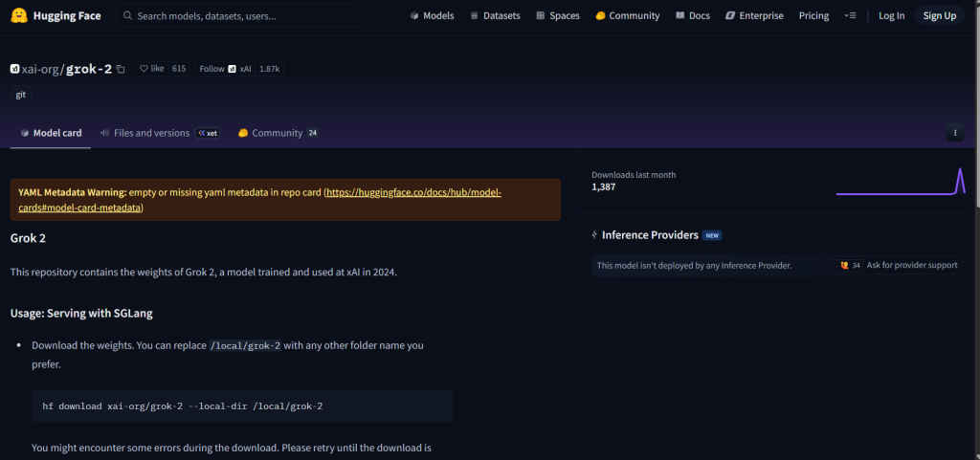Open the Models navigation link
The width and height of the screenshot is (980, 460).
[432, 15]
